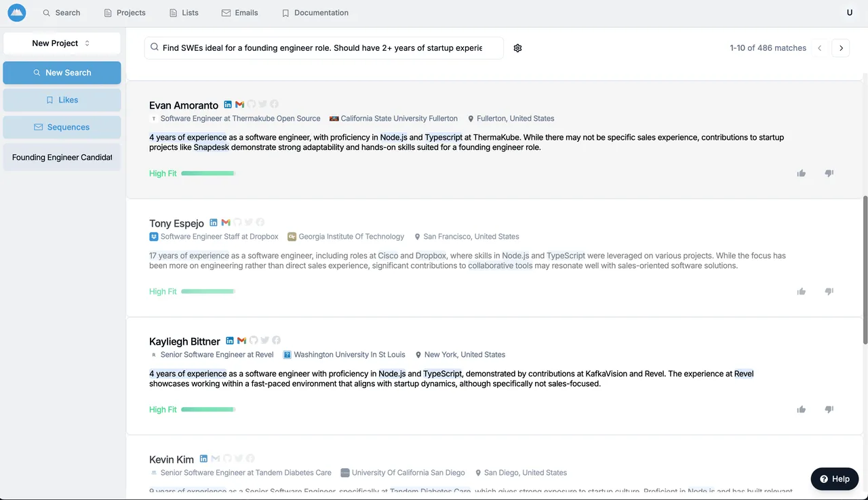Viewport: 868px width, 500px height.
Task: Open the Documentation menu item
Action: 315,13
